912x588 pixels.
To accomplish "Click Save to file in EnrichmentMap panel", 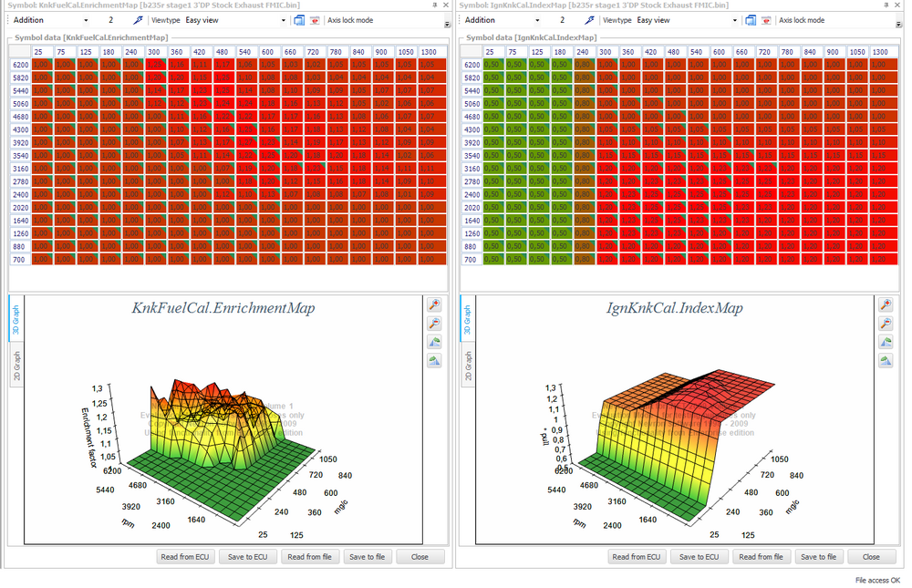I will pos(368,557).
